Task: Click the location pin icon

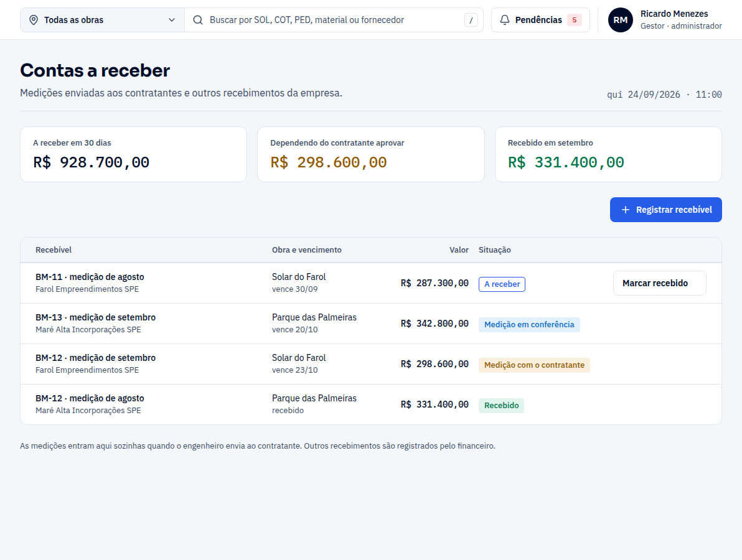Action: click(34, 20)
